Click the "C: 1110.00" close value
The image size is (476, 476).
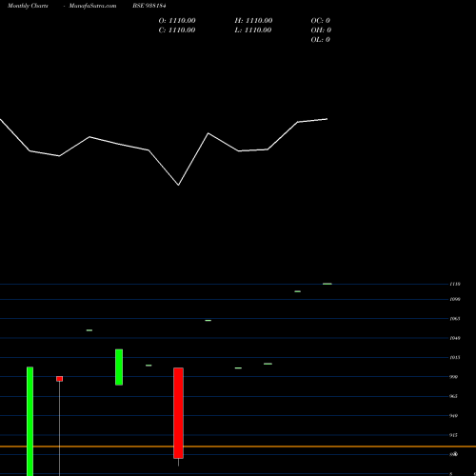point(177,30)
